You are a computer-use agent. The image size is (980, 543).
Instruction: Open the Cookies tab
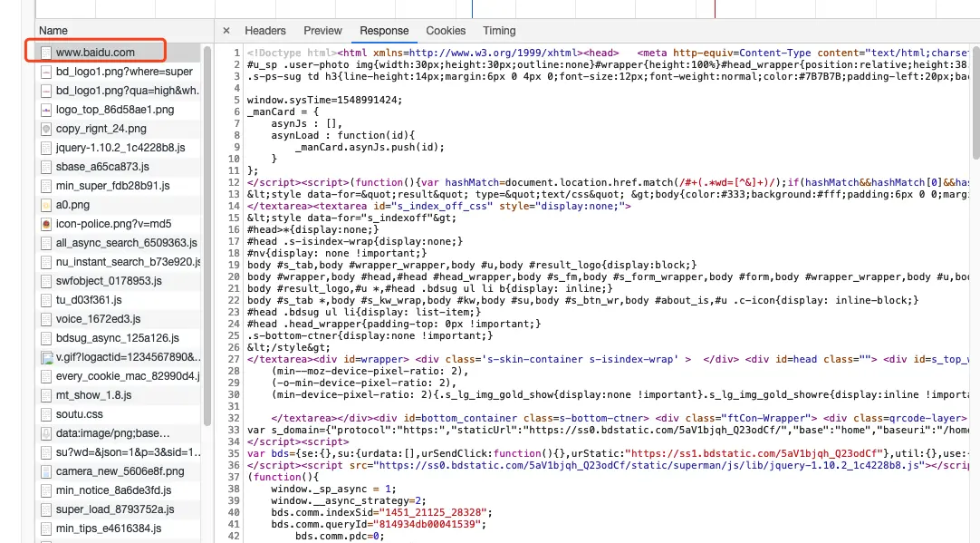(x=446, y=31)
